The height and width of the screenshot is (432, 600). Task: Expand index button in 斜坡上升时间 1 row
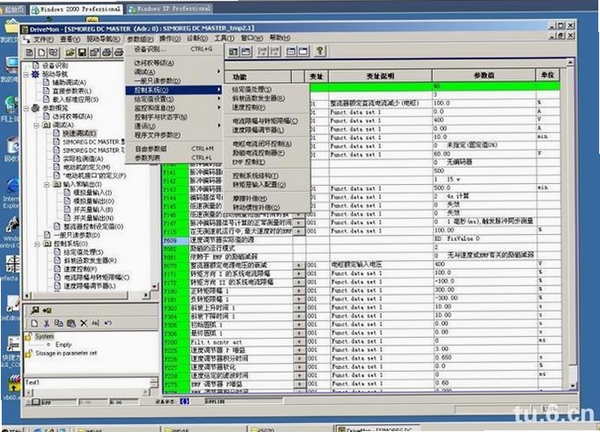pos(299,308)
